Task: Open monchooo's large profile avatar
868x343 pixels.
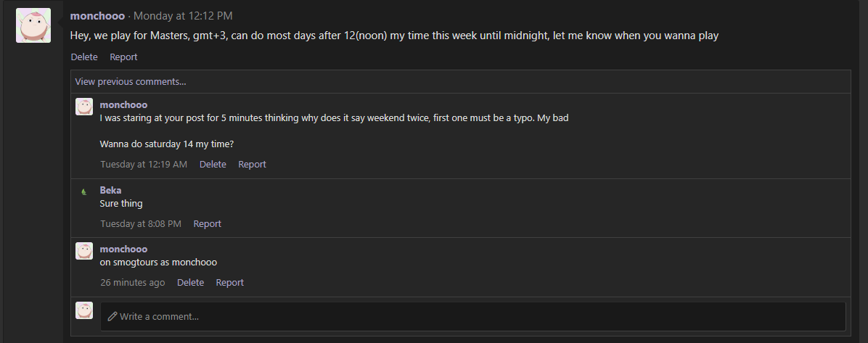Action: click(x=33, y=25)
